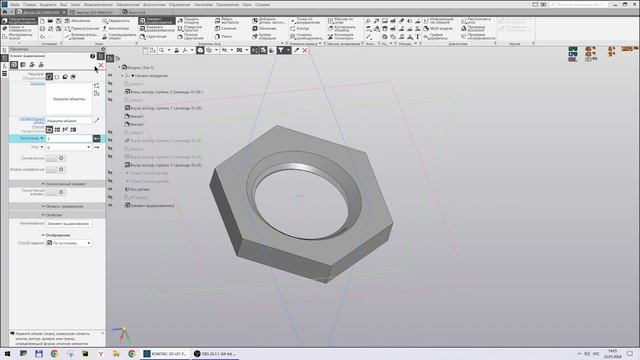Toggle the eye icon of the D=35 outer contour row
Screen dimensions: 640x360
point(110,92)
